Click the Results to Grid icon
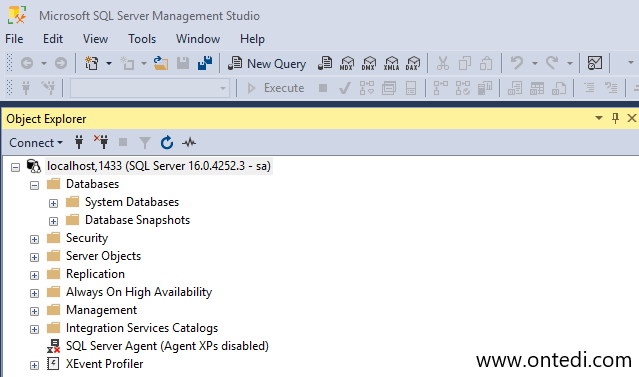 (536, 88)
